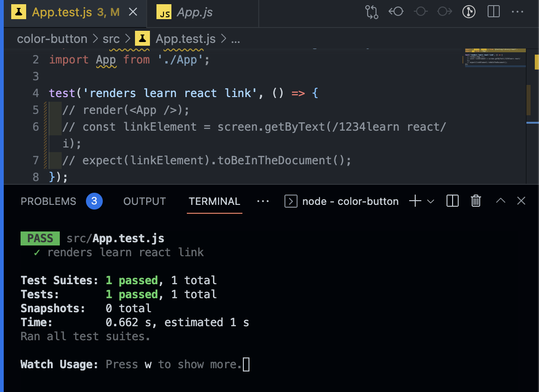Click the App.test.js breadcrumb entry

185,39
